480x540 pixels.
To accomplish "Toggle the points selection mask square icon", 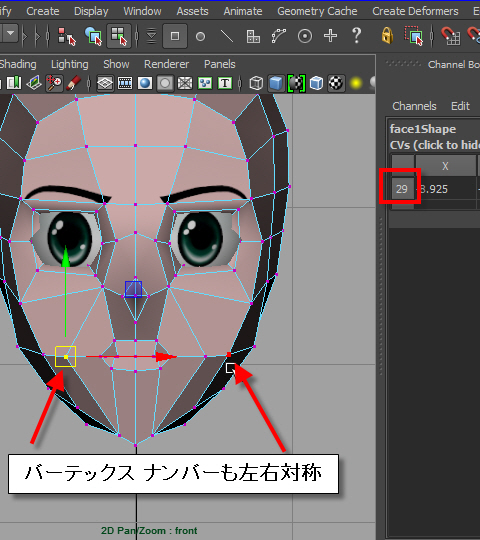I will tap(175, 36).
